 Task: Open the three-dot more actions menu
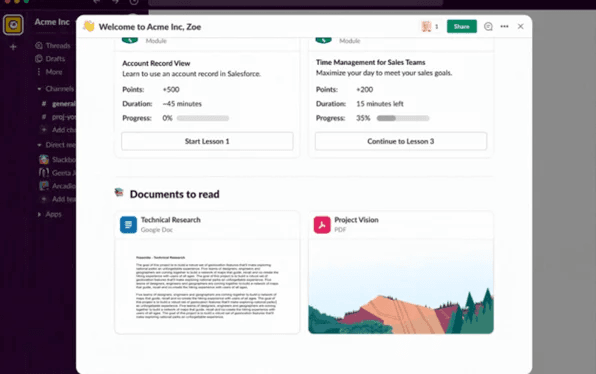504,26
